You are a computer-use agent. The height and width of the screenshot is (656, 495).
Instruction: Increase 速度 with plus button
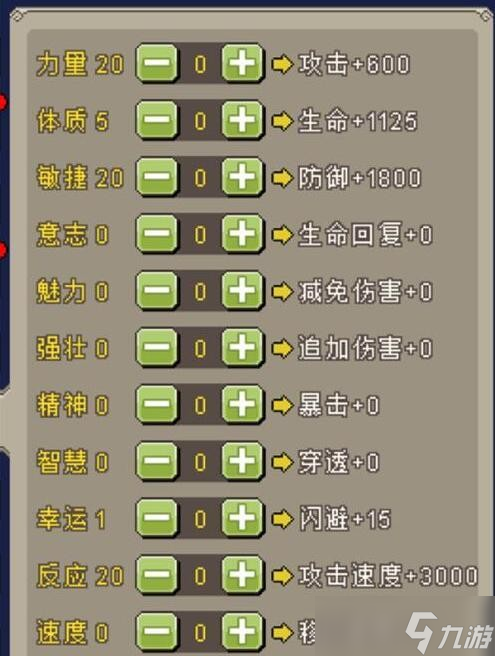click(242, 632)
